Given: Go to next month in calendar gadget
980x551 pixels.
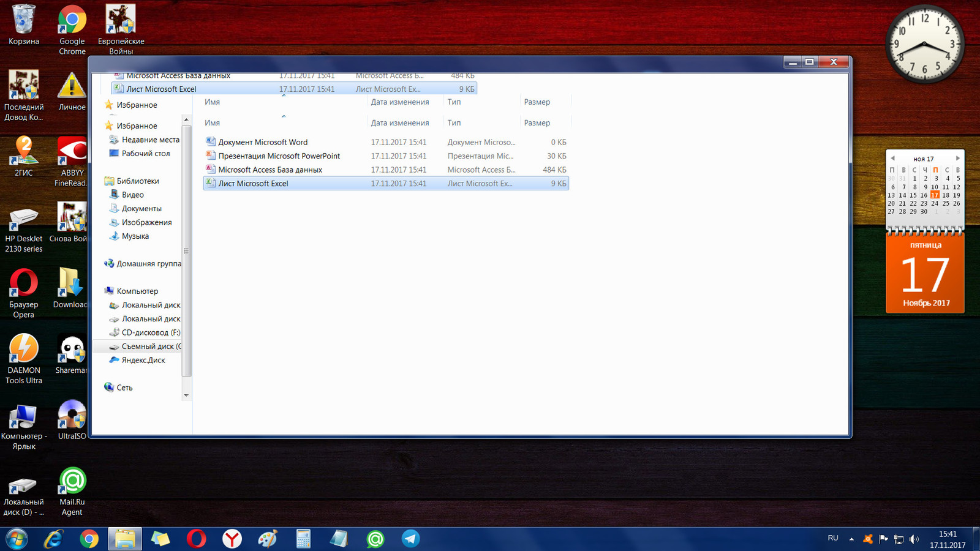Looking at the screenshot, I should 958,158.
